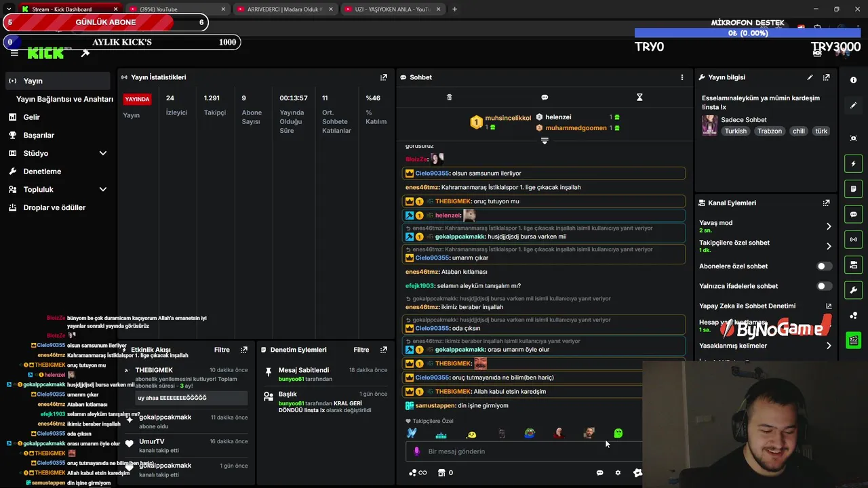Expand the Topluluk sidebar menu
The image size is (868, 488).
point(103,190)
